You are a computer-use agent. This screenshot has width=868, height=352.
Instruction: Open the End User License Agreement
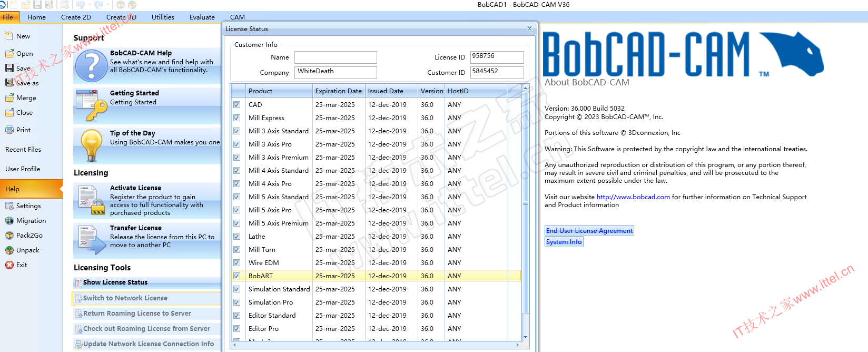589,231
